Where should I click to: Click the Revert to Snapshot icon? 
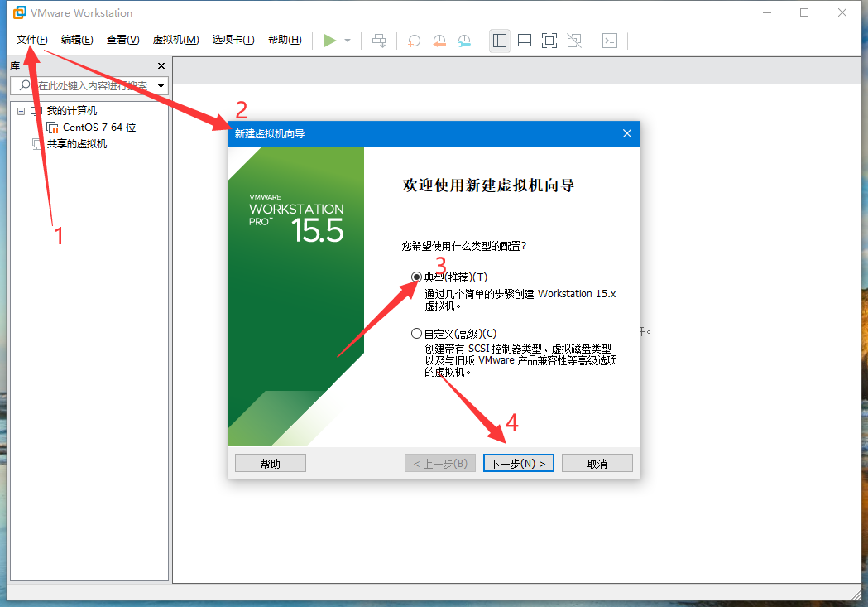[439, 41]
